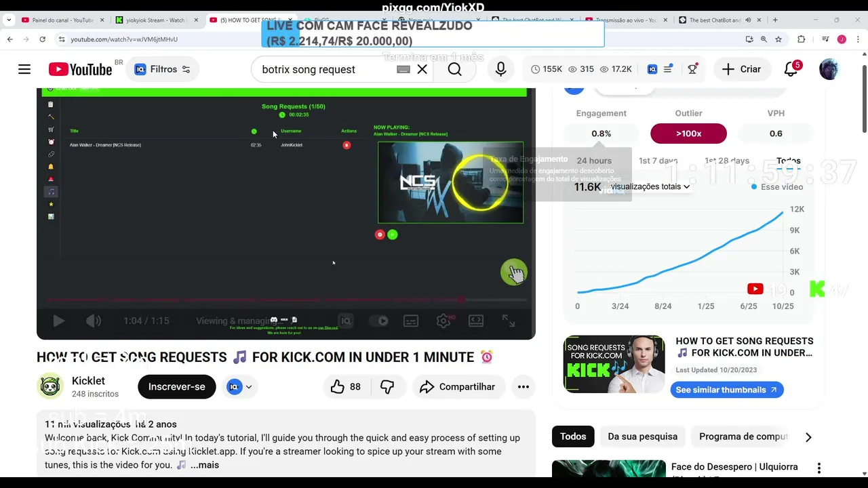
Task: Click vidIQ icon in player controls
Action: (x=346, y=321)
